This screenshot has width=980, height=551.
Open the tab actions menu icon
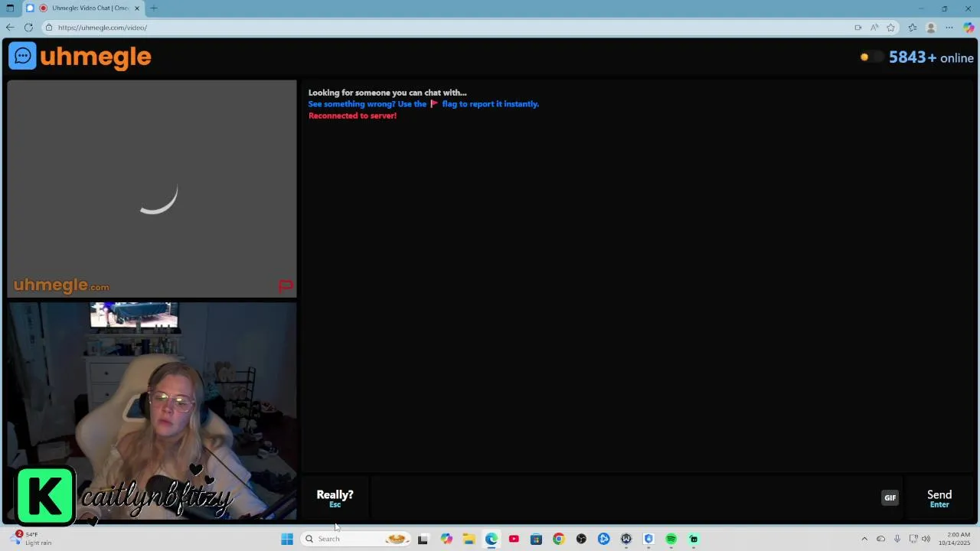(10, 8)
